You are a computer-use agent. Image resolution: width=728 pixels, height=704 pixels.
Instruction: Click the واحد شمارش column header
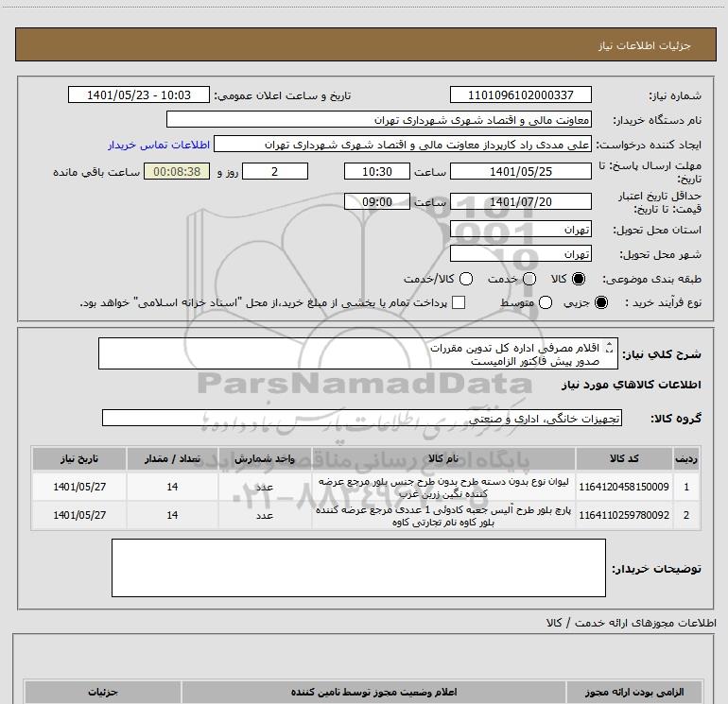[x=265, y=459]
